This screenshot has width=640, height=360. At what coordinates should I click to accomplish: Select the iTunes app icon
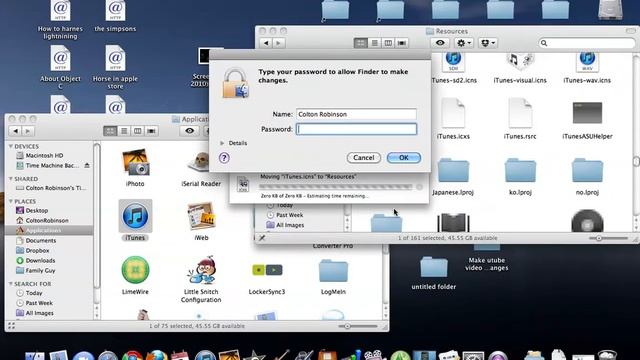pos(135,216)
